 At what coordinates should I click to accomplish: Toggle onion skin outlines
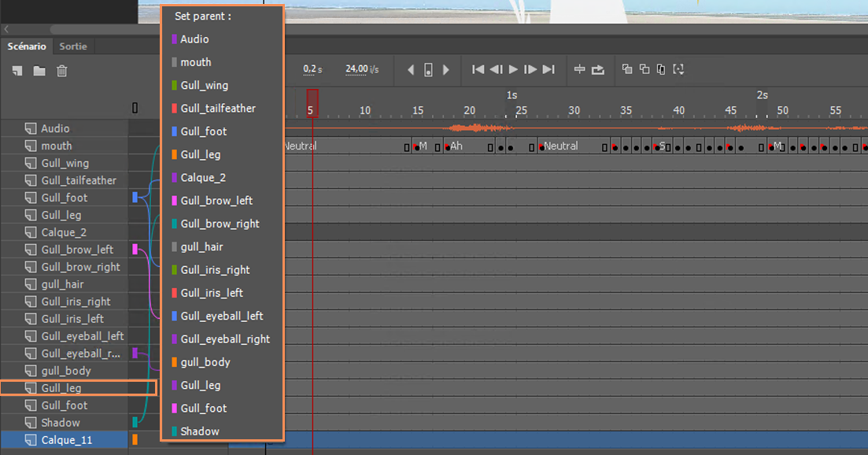[645, 69]
